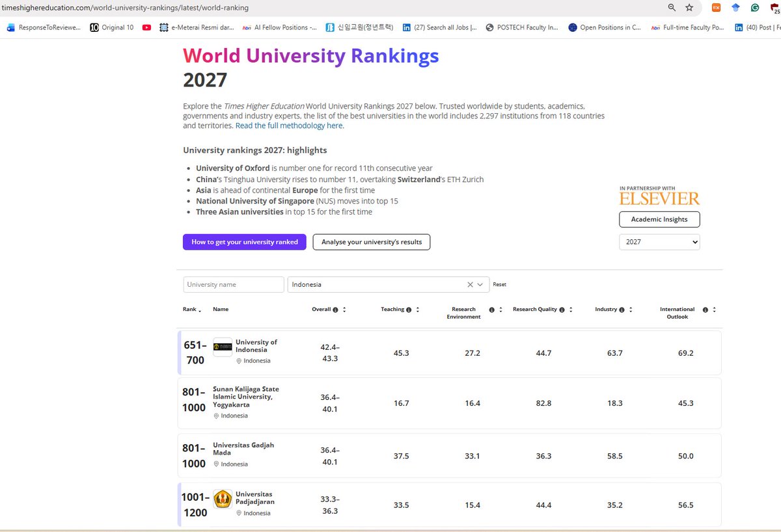Click Sunan Kalijaga's Research Quality 82.8
Screen dimensions: 781x532
[543, 403]
